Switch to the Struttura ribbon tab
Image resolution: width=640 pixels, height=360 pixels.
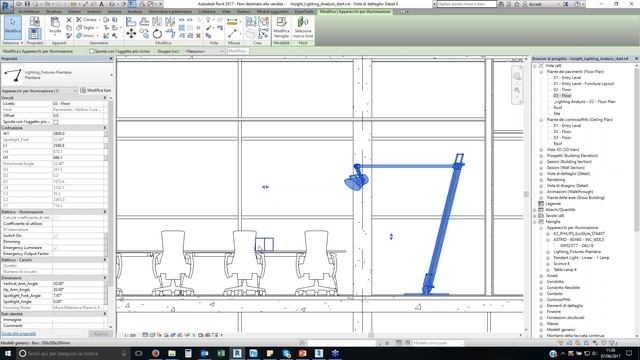(54, 12)
